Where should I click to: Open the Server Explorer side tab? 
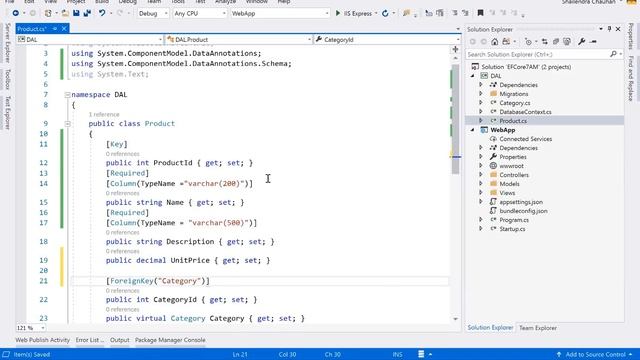click(7, 43)
